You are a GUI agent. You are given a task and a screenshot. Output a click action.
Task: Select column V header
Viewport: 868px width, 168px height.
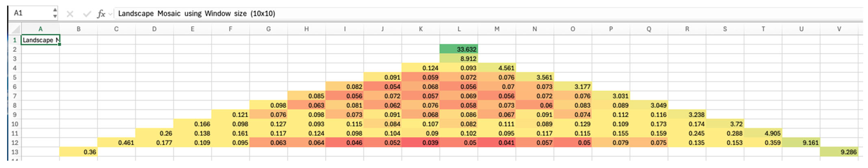tap(839, 29)
